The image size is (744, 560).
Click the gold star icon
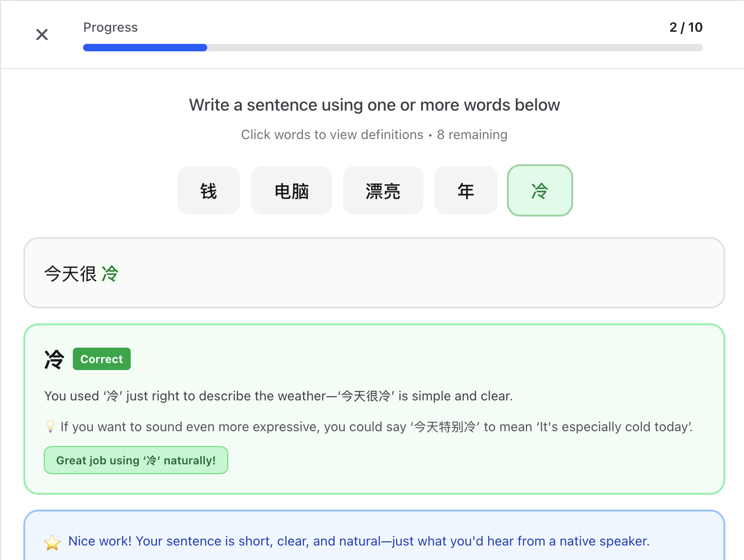tap(52, 542)
